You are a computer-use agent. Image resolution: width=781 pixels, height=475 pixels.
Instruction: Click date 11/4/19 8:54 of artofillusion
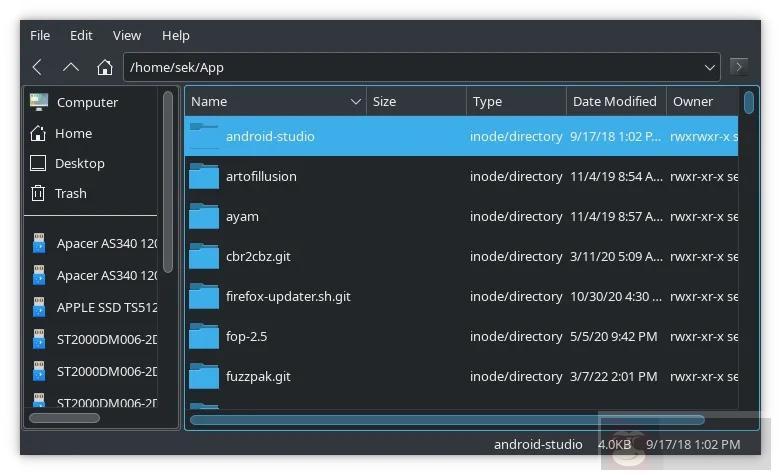pyautogui.click(x=616, y=176)
